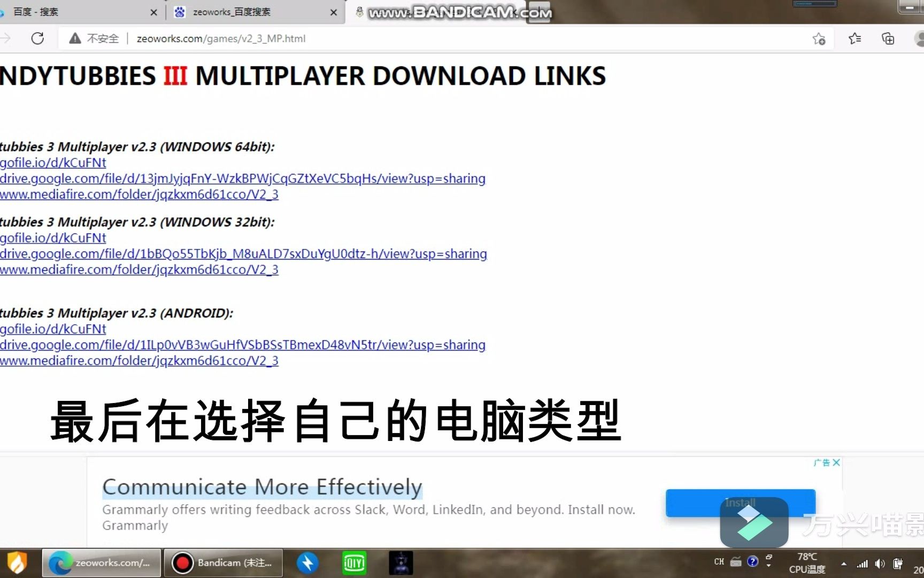Open gofile.io link under ANDROID
This screenshot has width=924, height=578.
(53, 329)
